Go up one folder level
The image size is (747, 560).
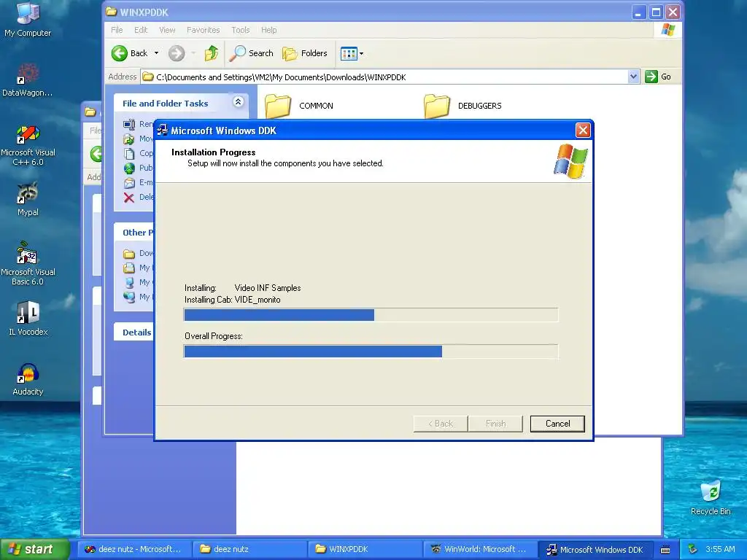tap(211, 53)
